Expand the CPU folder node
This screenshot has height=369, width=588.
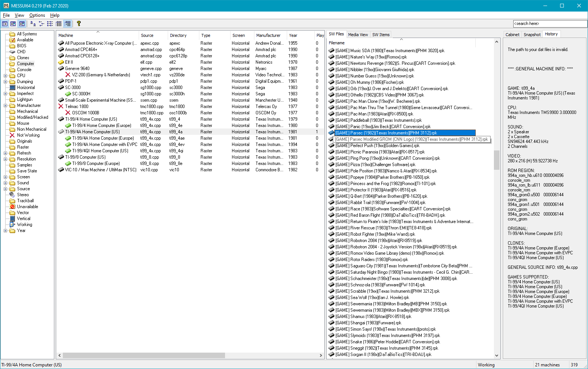(5, 76)
